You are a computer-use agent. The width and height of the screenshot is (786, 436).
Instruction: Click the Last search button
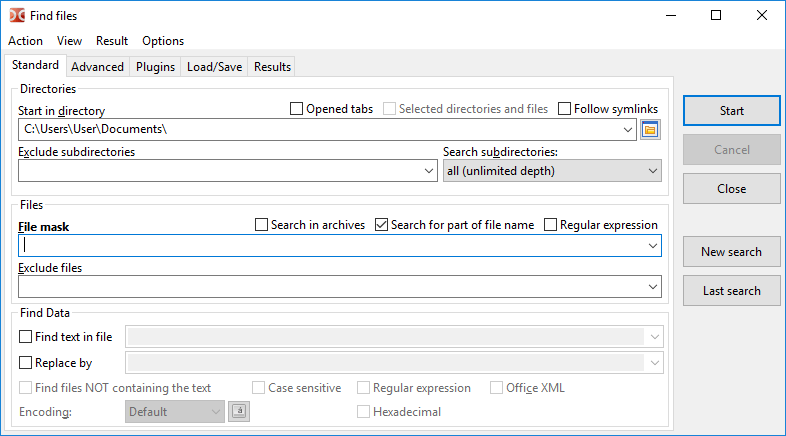pos(731,291)
